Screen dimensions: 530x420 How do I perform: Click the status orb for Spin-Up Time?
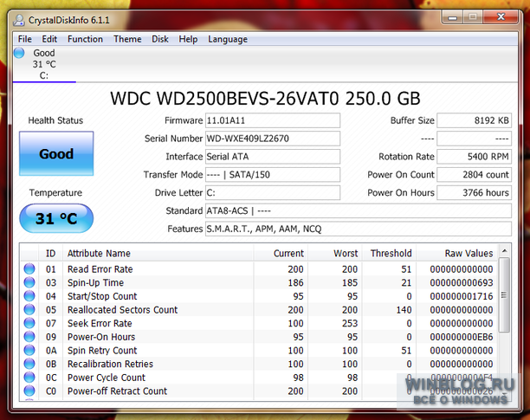point(29,282)
